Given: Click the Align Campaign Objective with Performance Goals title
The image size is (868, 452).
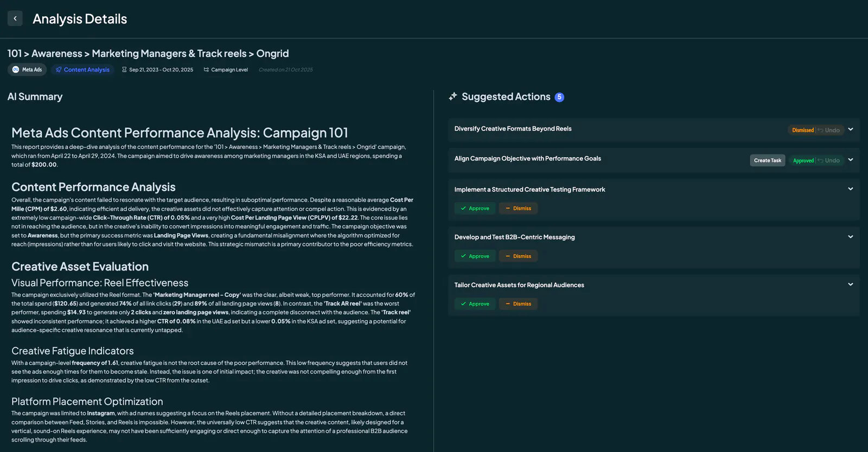Looking at the screenshot, I should (x=528, y=159).
